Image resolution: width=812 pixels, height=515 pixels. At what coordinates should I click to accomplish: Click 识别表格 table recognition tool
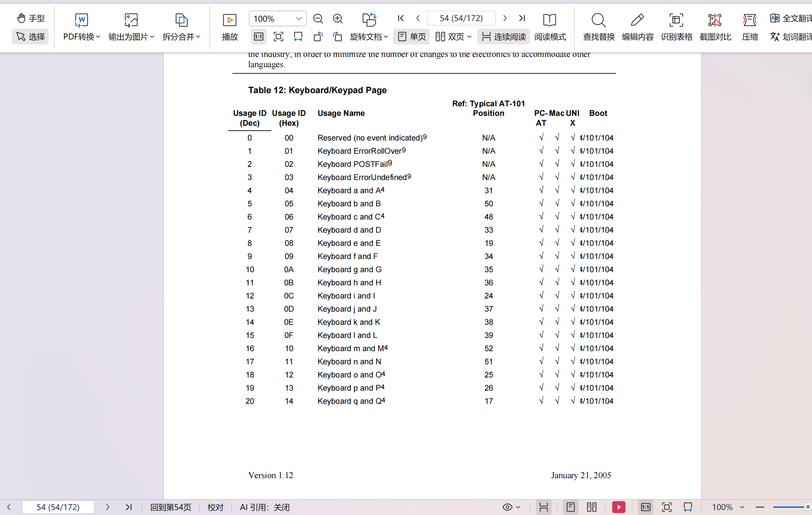(676, 27)
